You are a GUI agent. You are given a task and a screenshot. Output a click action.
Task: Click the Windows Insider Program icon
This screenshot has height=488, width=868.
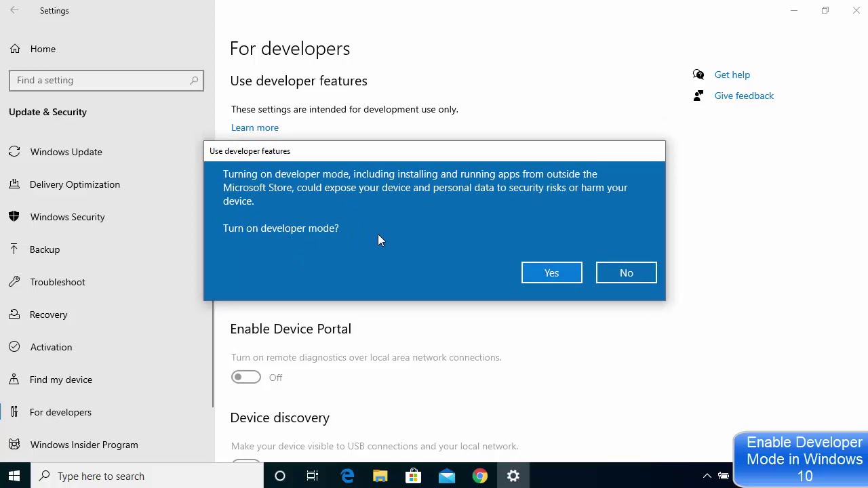(x=14, y=445)
